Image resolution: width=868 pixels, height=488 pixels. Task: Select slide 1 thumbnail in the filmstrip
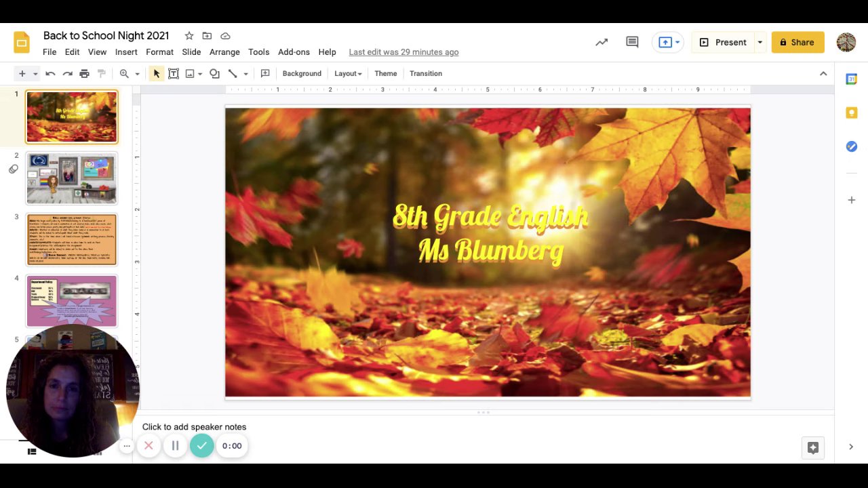pyautogui.click(x=72, y=117)
